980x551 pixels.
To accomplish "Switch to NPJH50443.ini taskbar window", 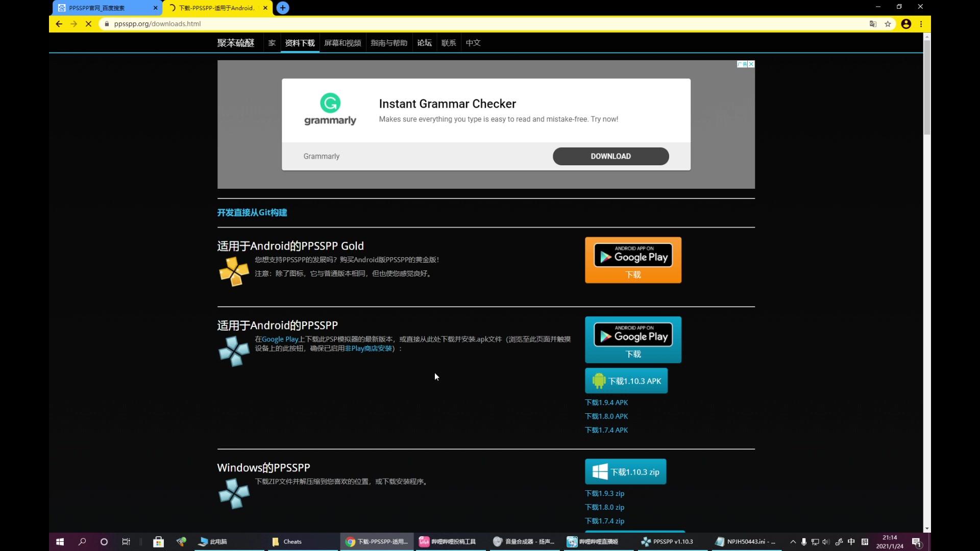I will (747, 542).
